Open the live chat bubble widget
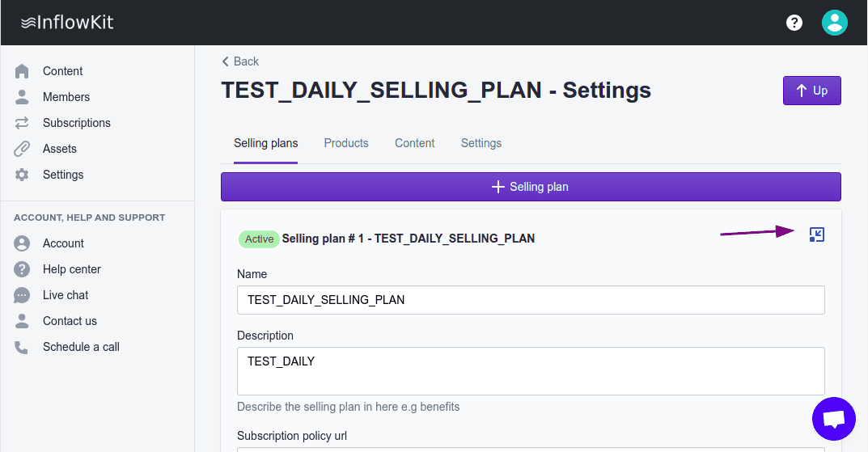Image resolution: width=868 pixels, height=452 pixels. coord(833,419)
